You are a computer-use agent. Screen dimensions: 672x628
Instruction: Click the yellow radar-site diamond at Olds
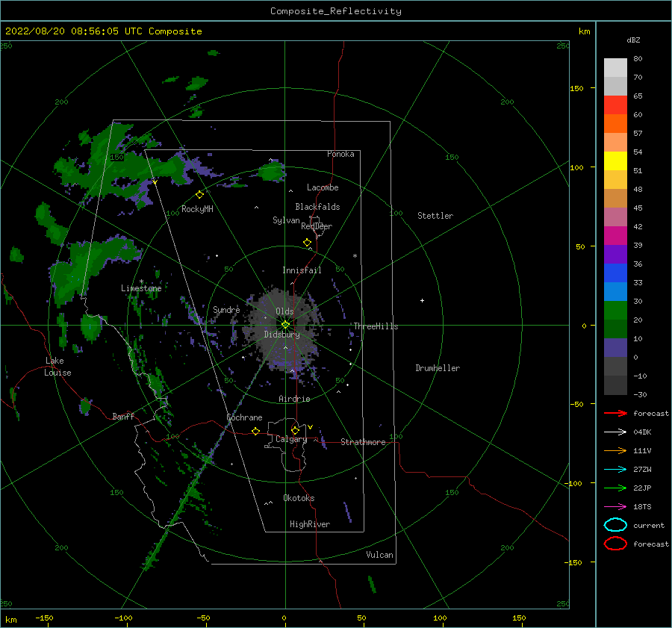[x=285, y=325]
